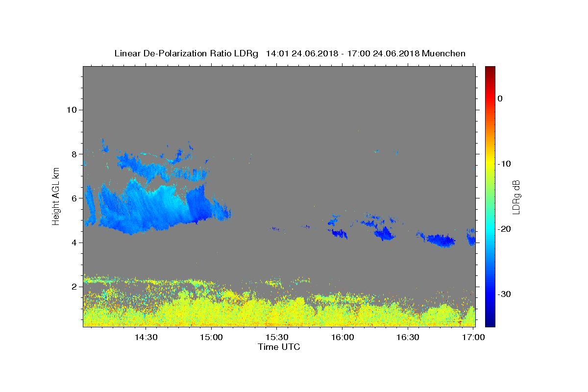Image resolution: width=588 pixels, height=392 pixels.
Task: Click the 'Muenchen' location text in title
Action: 443,53
